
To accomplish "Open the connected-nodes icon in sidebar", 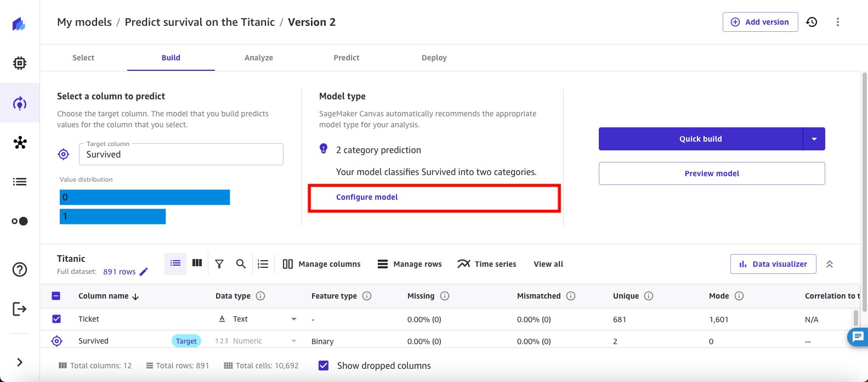I will pos(20,143).
